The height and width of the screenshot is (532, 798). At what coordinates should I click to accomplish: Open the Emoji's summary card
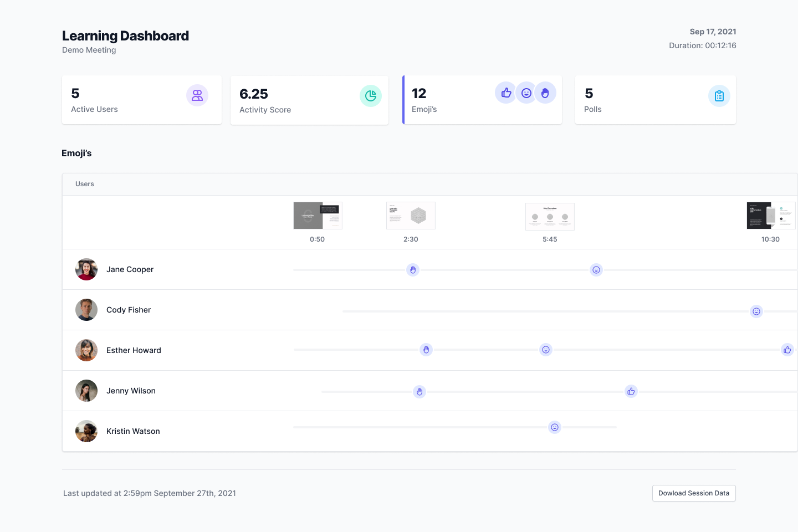[482, 100]
